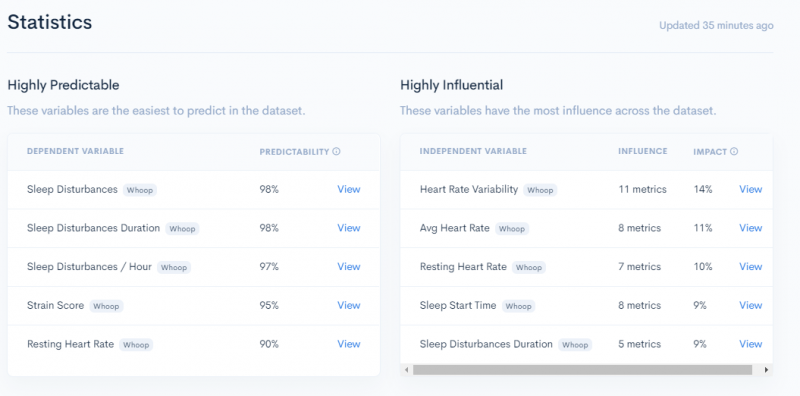This screenshot has width=800, height=396.
Task: Select the Dependent Variable column header
Action: [76, 151]
